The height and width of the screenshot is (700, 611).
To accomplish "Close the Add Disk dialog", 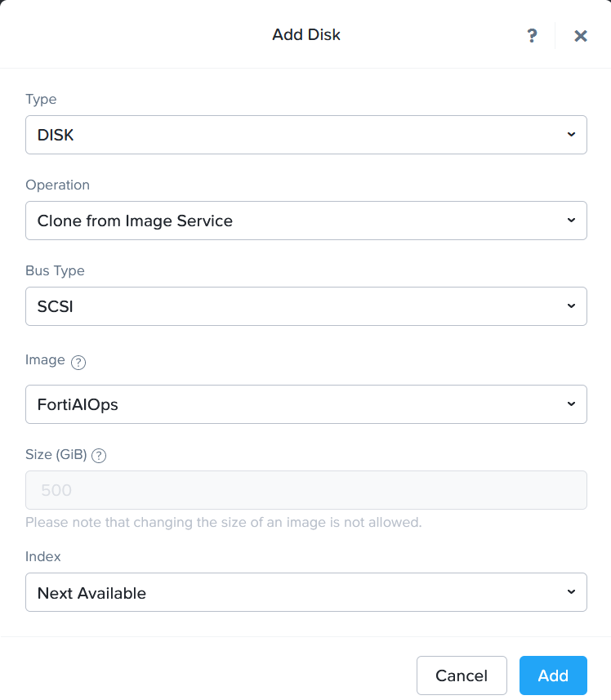I will (x=581, y=35).
